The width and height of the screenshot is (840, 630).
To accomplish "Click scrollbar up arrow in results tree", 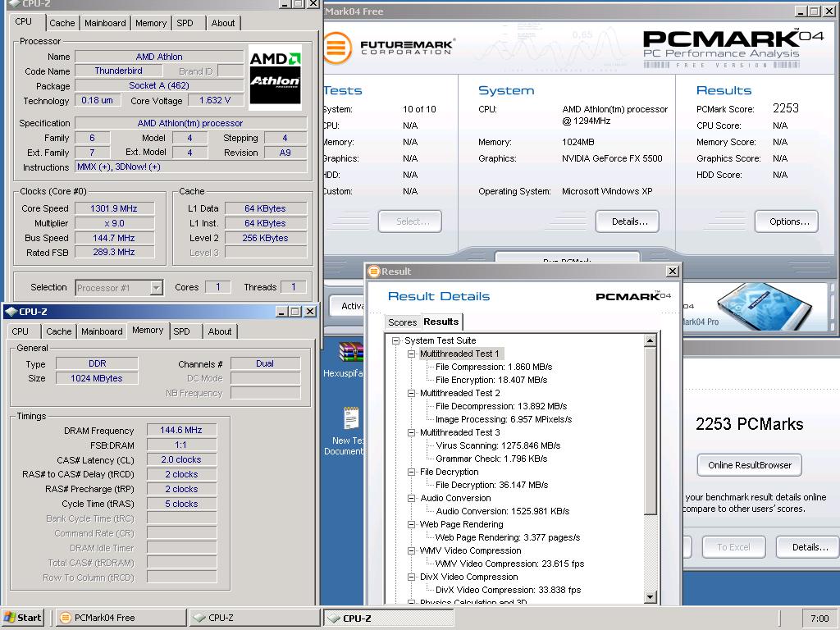I will (651, 340).
